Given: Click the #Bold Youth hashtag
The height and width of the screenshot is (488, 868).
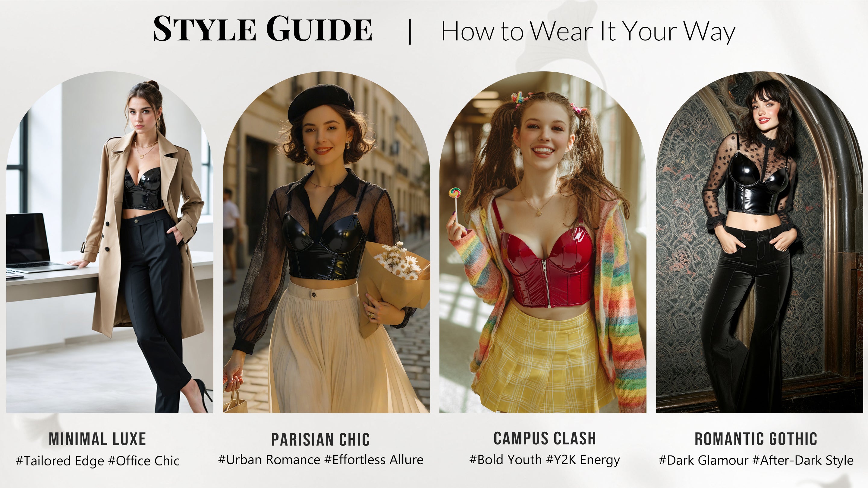Looking at the screenshot, I should click(x=505, y=460).
